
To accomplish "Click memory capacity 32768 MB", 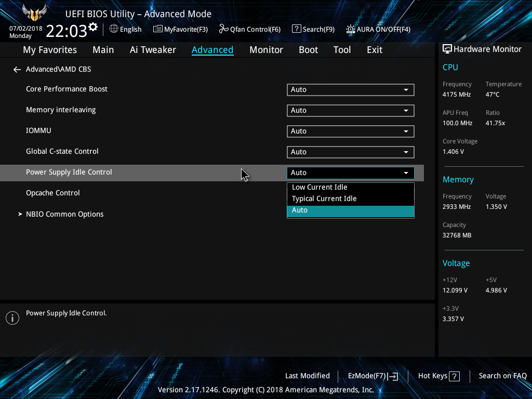I will pos(457,235).
